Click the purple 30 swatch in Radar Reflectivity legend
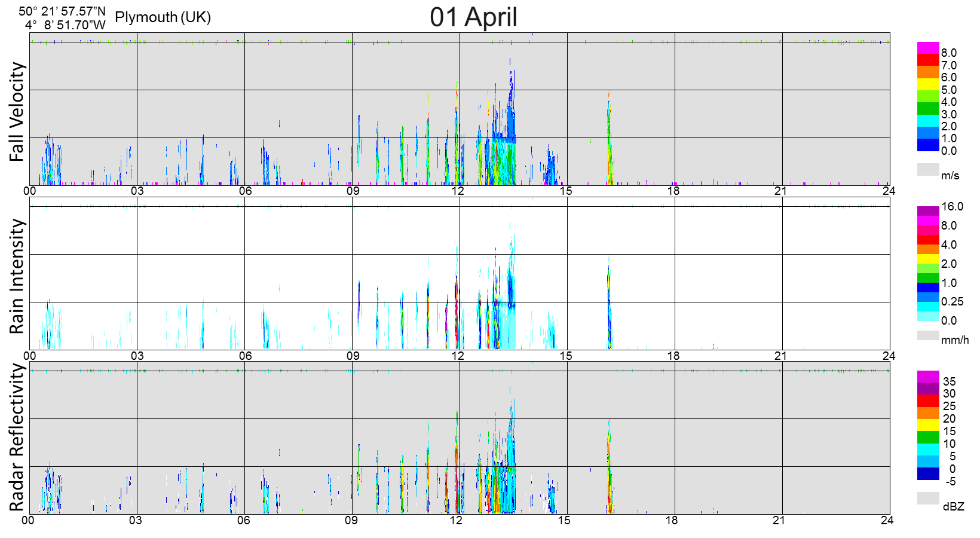The image size is (980, 538). pos(928,389)
